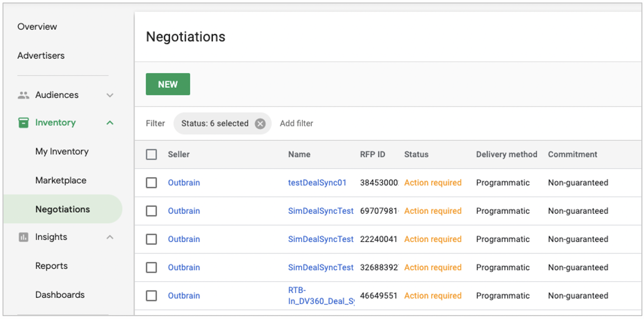This screenshot has width=644, height=319.
Task: Click the green Inventory box icon
Action: point(23,123)
